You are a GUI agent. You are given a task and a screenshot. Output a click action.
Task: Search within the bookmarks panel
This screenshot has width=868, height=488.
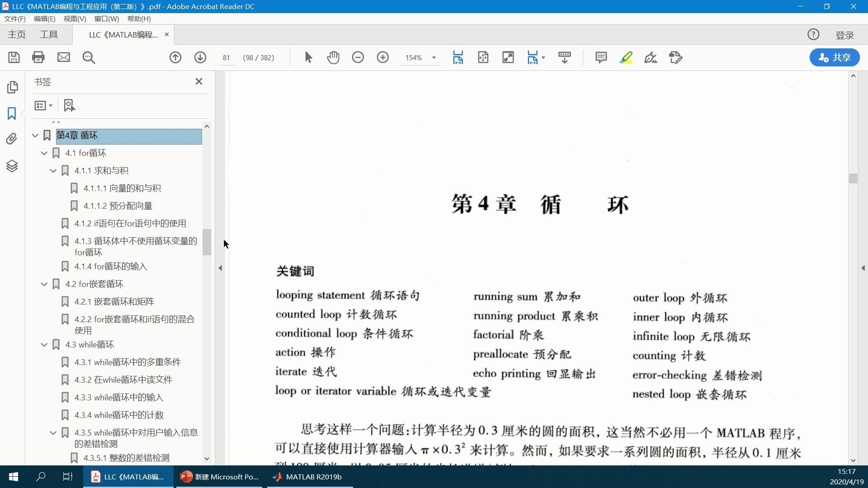pos(69,105)
